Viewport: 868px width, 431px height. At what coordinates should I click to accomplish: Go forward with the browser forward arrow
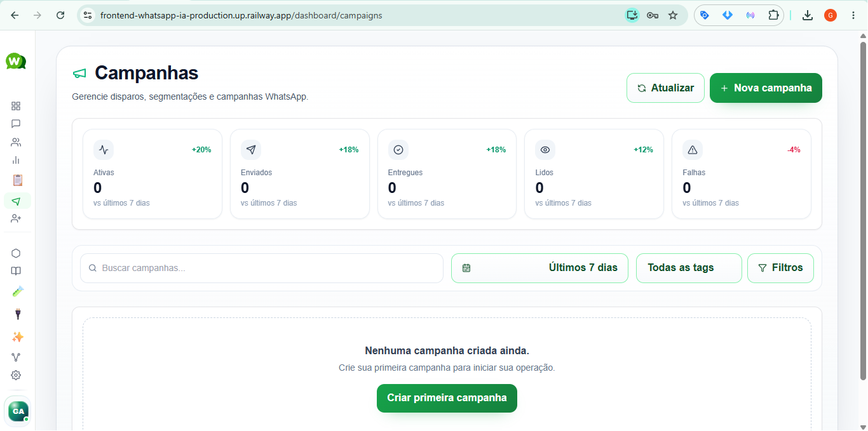tap(37, 15)
